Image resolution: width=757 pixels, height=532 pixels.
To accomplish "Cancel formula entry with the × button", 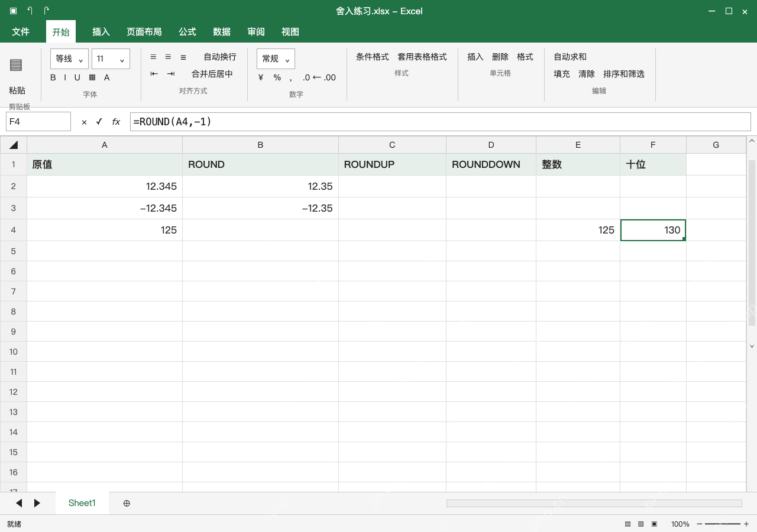I will [x=84, y=122].
